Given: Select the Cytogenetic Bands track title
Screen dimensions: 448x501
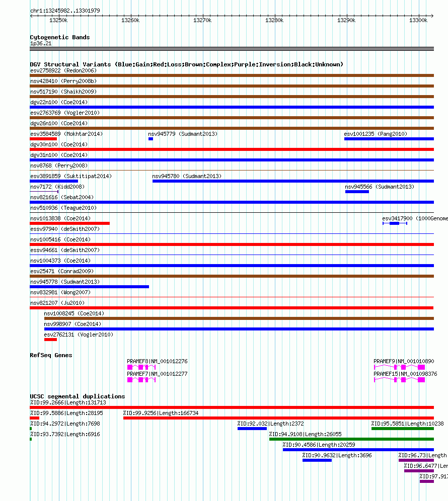Looking at the screenshot, I should pos(60,37).
